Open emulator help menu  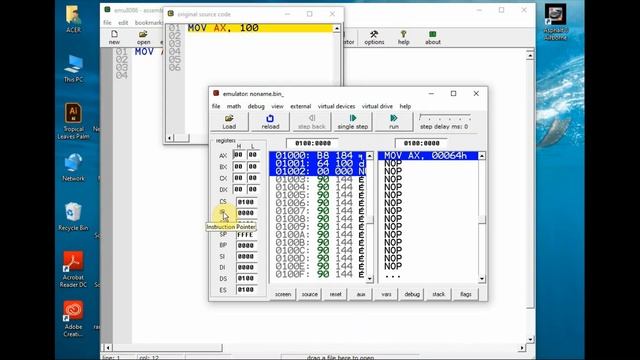point(405,106)
